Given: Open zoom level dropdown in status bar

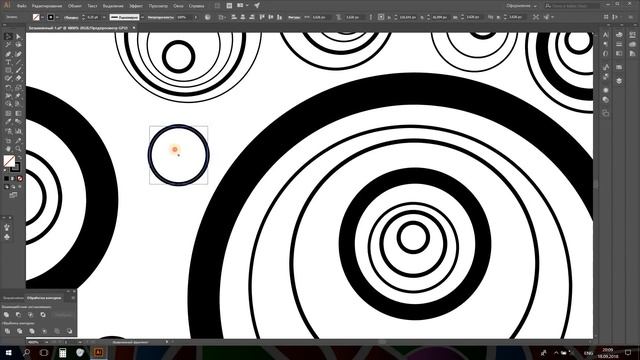Looking at the screenshot, I should pyautogui.click(x=47, y=342).
